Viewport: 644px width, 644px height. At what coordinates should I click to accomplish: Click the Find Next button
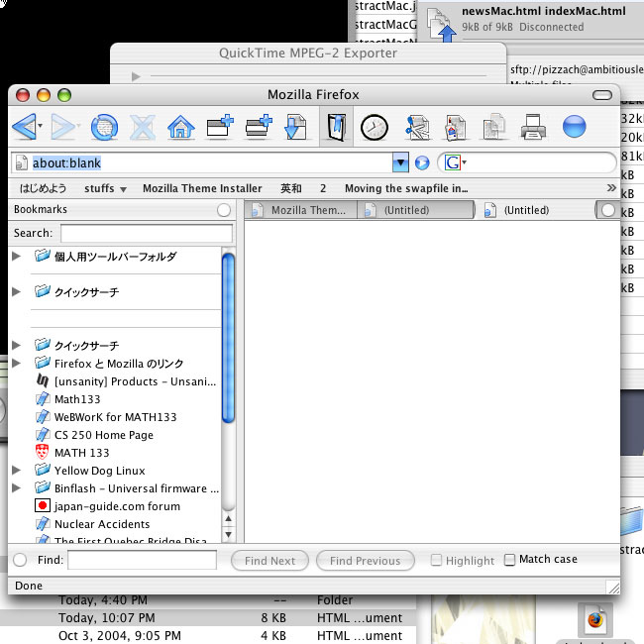269,561
